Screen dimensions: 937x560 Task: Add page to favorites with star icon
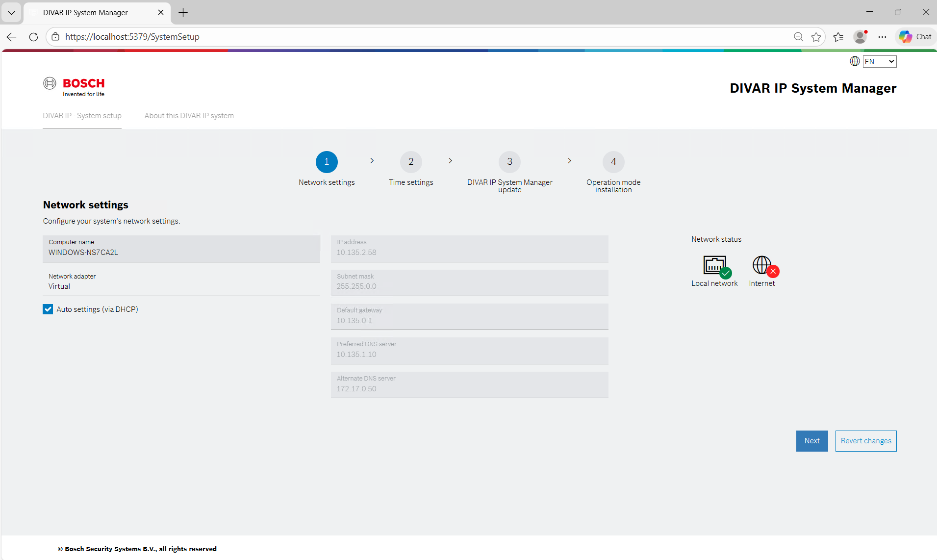tap(816, 37)
